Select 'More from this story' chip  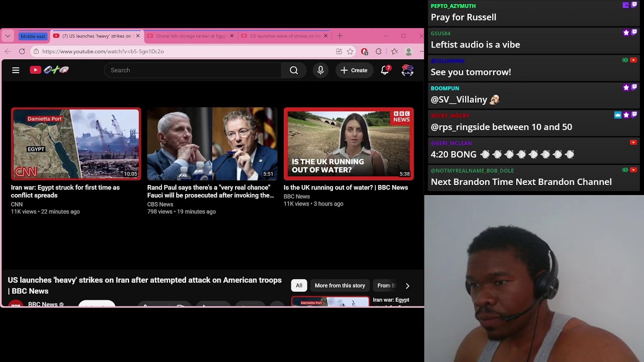tap(340, 286)
